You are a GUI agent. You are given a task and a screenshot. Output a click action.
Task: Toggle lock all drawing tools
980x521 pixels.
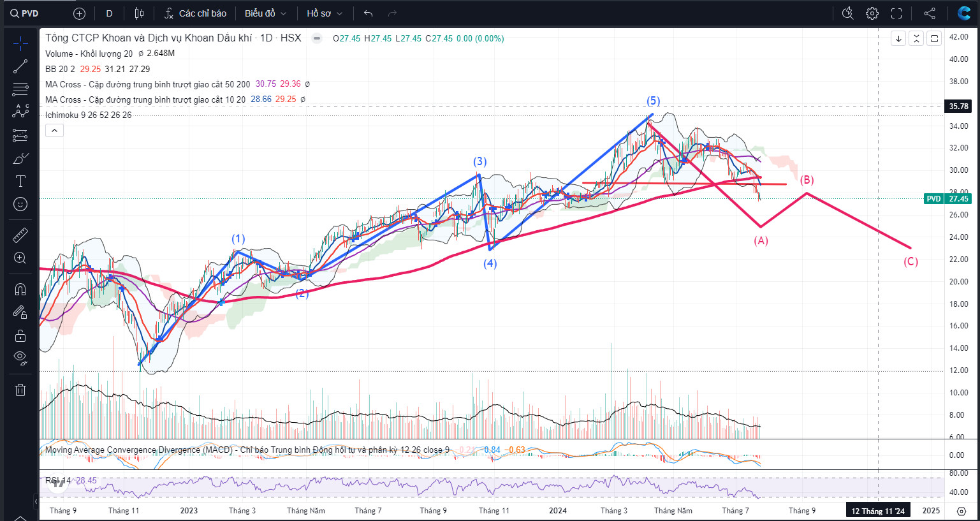click(x=20, y=335)
